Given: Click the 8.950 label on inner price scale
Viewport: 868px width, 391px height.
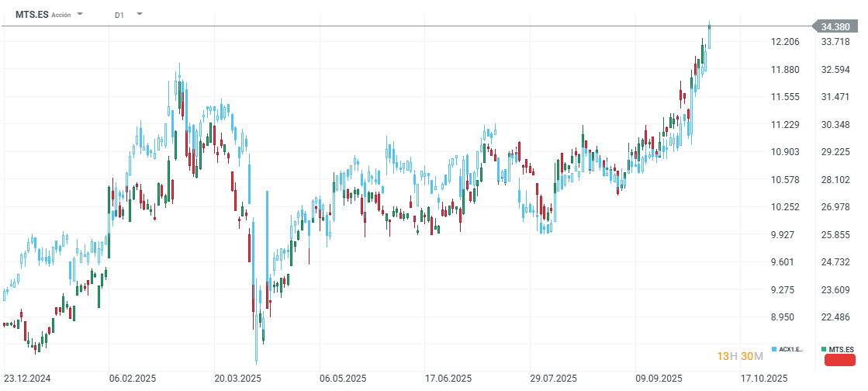Looking at the screenshot, I should click(786, 317).
